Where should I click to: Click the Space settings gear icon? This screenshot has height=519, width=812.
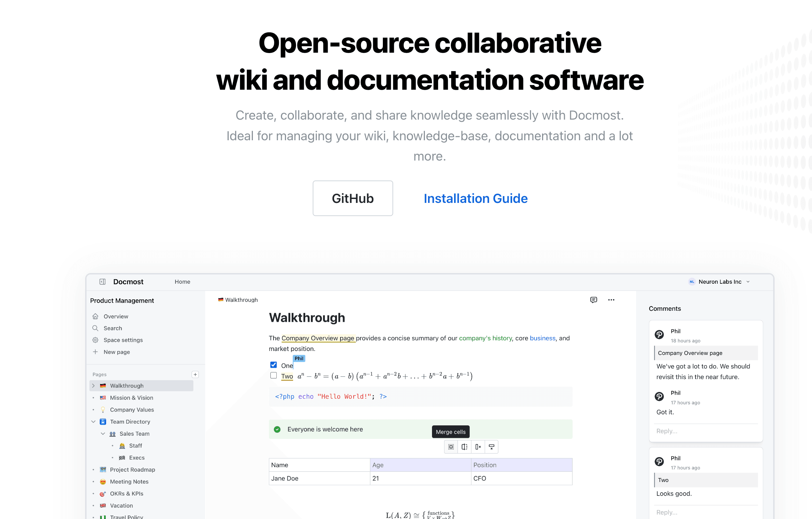[x=95, y=340]
